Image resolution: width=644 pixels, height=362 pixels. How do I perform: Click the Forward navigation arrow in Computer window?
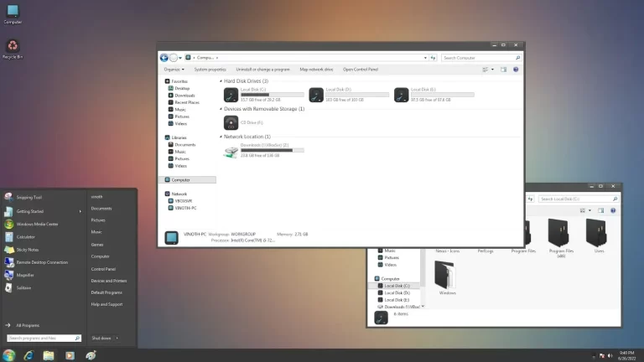coord(174,58)
